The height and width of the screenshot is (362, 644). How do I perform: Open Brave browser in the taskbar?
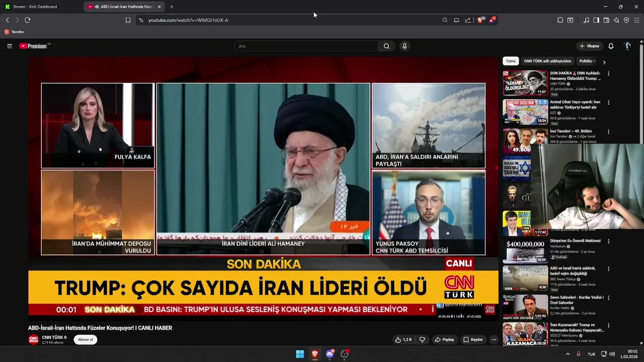[x=315, y=354]
